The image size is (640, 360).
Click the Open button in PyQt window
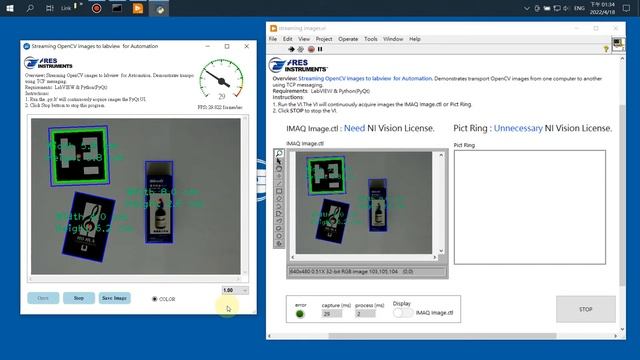[x=43, y=298]
